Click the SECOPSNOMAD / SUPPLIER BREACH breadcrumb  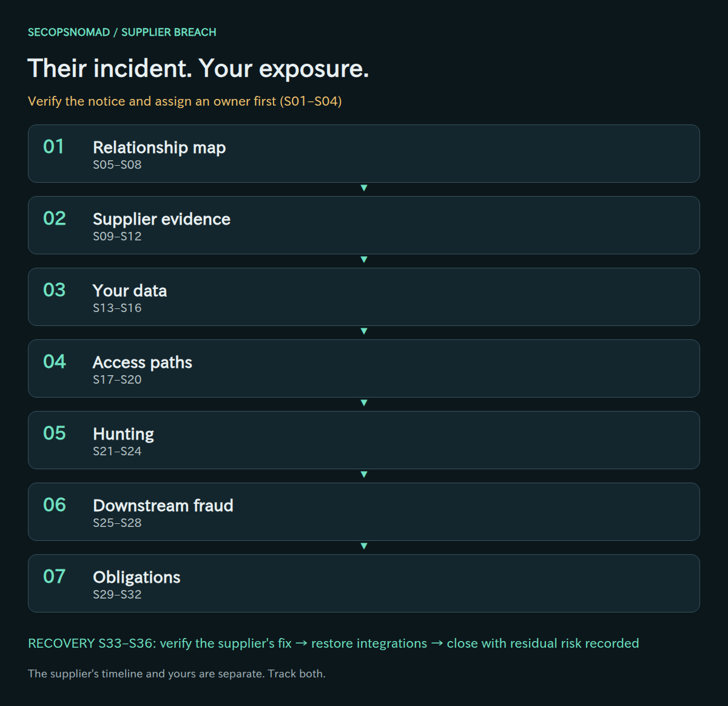(122, 32)
